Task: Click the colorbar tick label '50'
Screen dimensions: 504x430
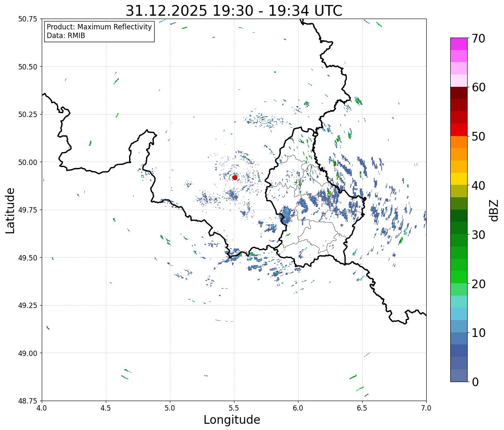Action: [478, 136]
